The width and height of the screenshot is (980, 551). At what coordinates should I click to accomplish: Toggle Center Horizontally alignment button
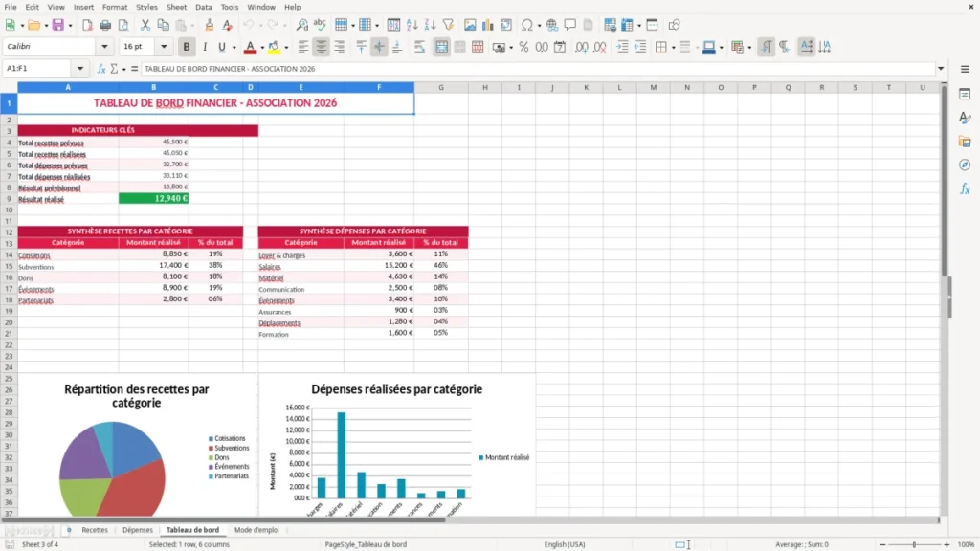322,47
